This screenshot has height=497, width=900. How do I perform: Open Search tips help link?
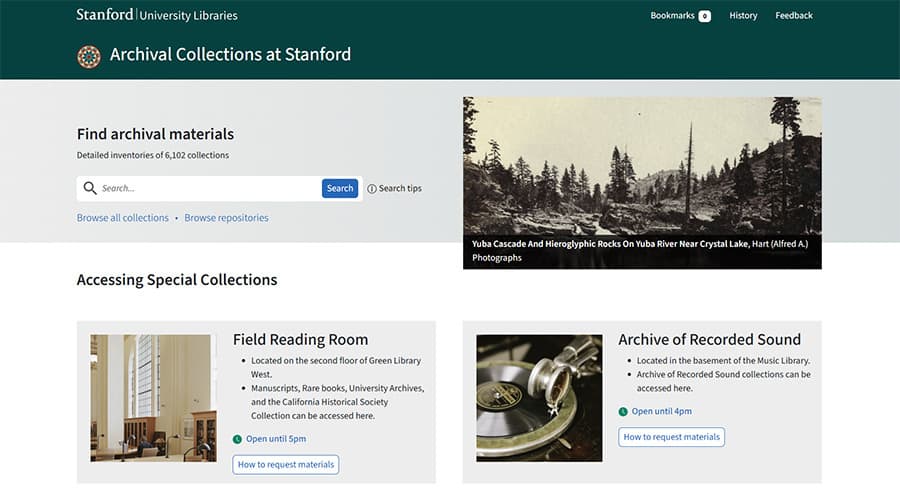pos(400,189)
